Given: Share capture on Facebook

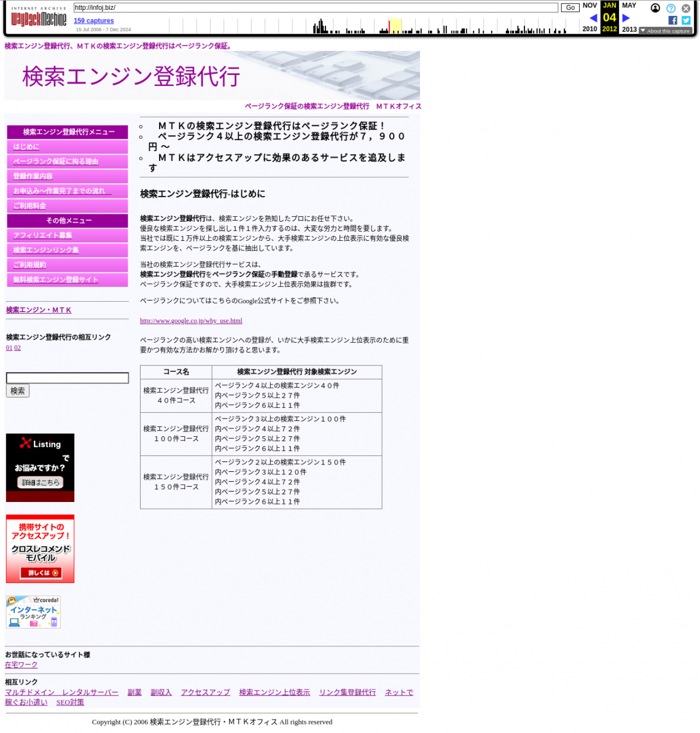Looking at the screenshot, I should (672, 20).
